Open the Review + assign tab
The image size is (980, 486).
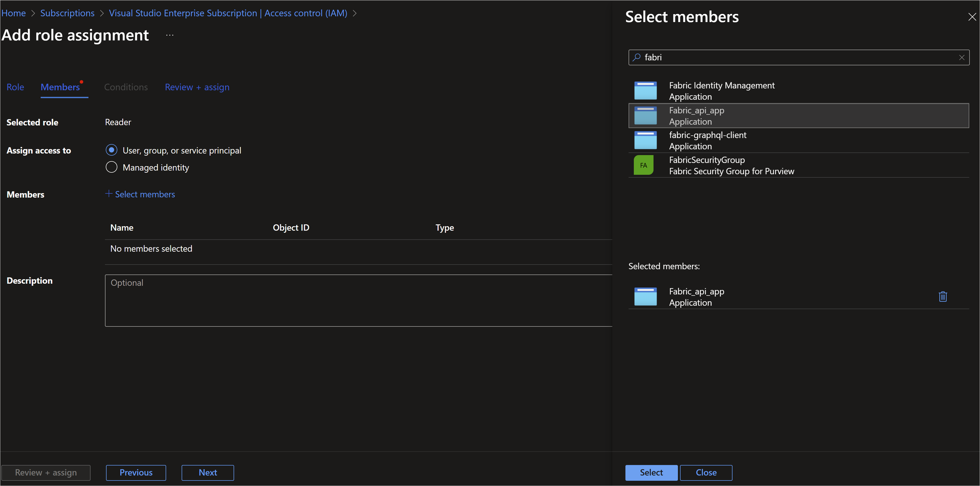point(197,87)
